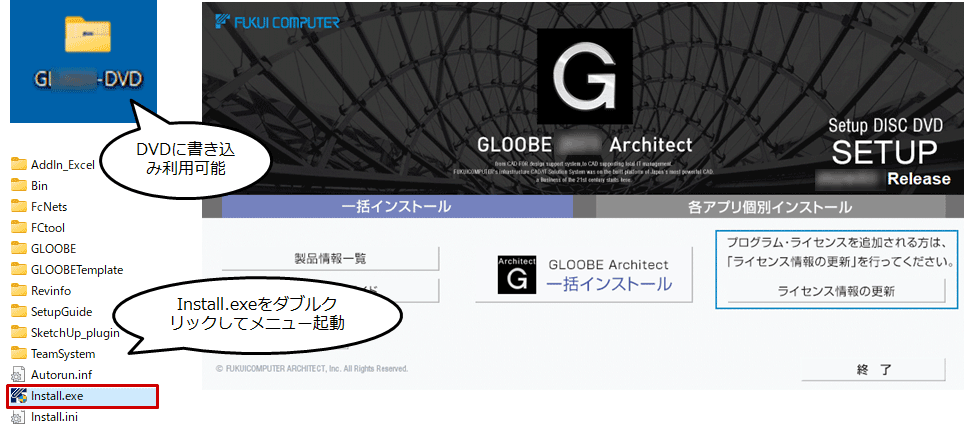Viewport: 964px width, 432px height.
Task: Click the ライセンス情報の更新 button
Action: 836,291
